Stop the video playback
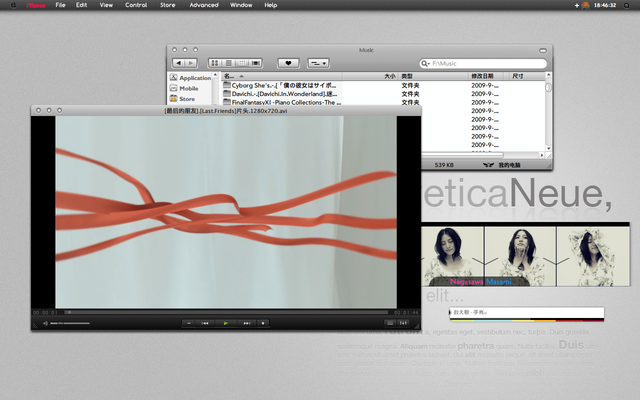The image size is (640, 400). coord(263,323)
